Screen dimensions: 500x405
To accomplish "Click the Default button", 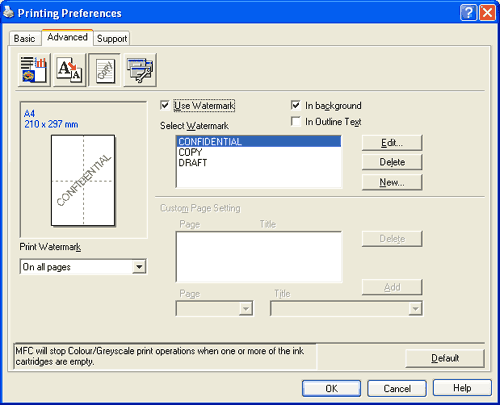I will click(445, 358).
